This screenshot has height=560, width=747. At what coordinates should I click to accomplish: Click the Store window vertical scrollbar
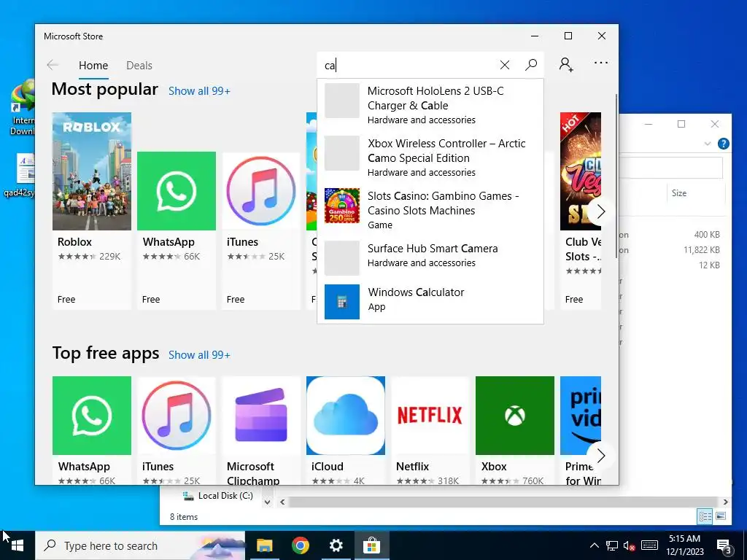pyautogui.click(x=616, y=176)
